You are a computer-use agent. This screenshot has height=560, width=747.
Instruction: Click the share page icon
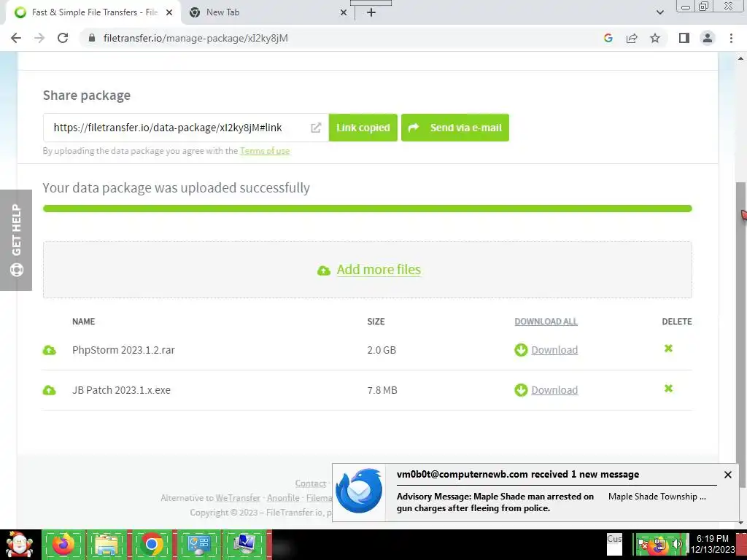tap(632, 38)
